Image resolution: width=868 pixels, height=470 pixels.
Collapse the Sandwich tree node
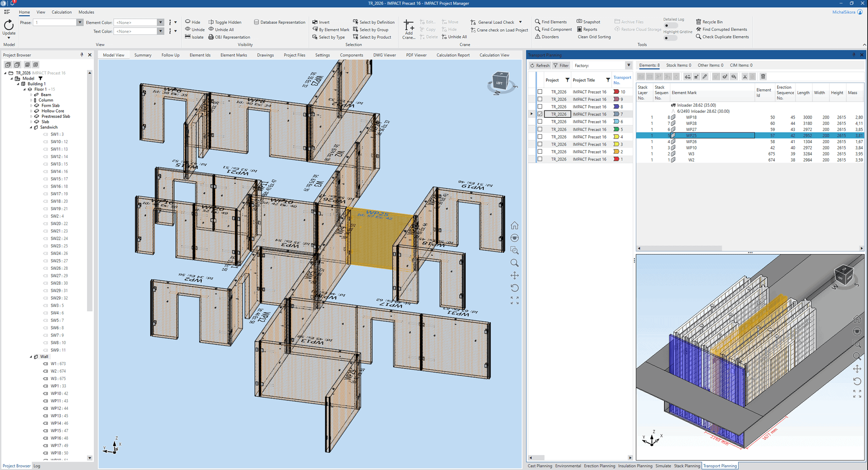tap(31, 127)
